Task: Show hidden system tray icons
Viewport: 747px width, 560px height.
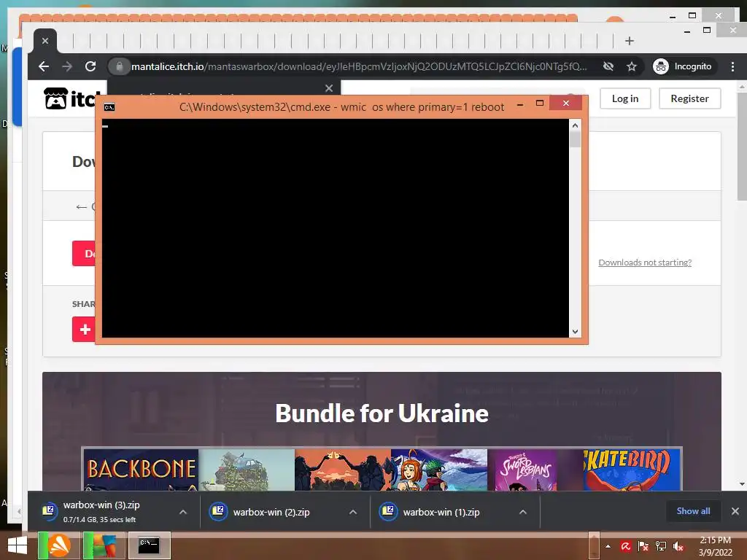Action: coord(608,546)
